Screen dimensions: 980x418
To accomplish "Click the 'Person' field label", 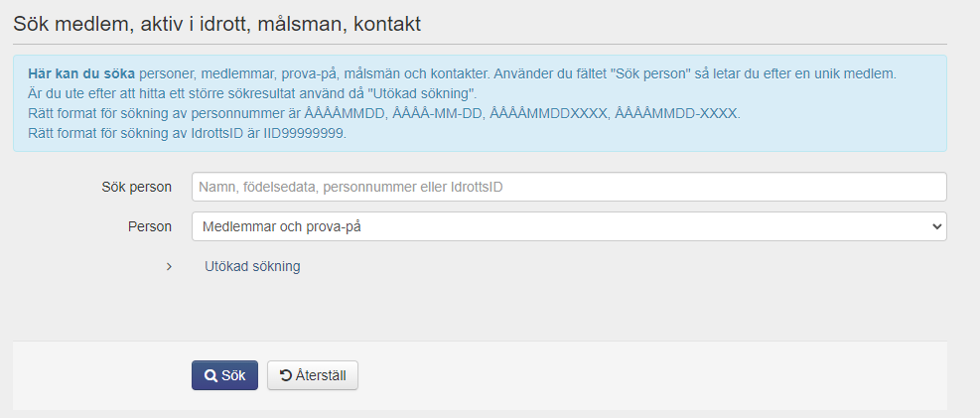I will click(x=150, y=226).
